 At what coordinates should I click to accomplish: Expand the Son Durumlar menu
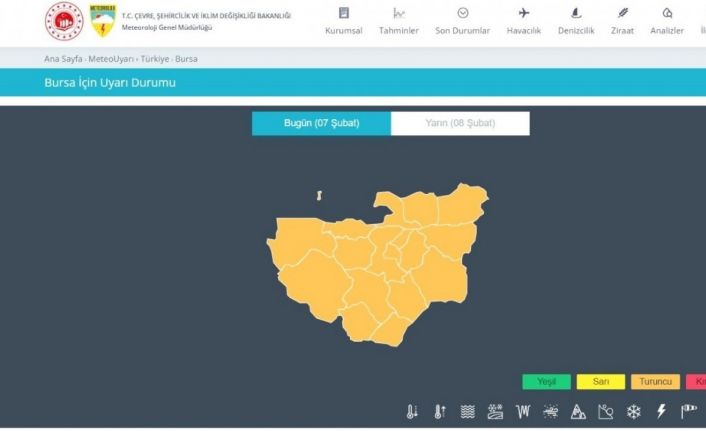tap(462, 21)
